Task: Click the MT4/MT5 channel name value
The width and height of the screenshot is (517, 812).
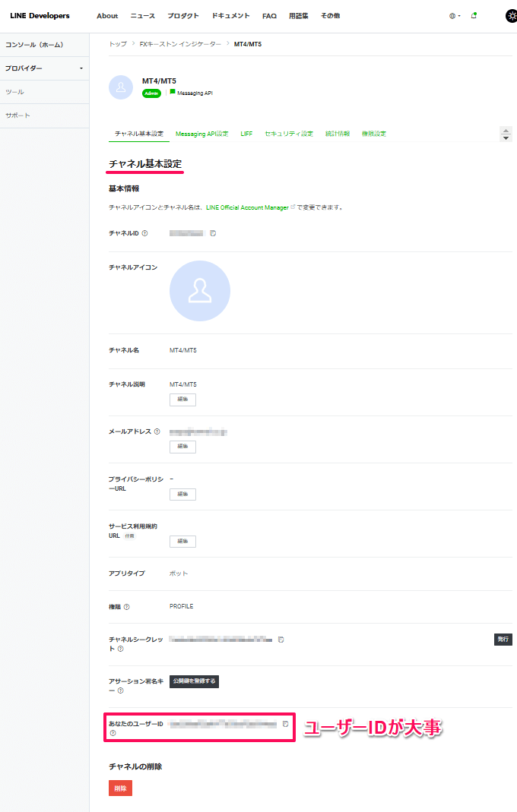Action: (183, 351)
